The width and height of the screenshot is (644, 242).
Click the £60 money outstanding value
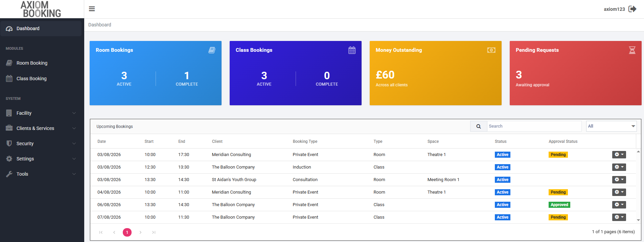click(x=385, y=75)
